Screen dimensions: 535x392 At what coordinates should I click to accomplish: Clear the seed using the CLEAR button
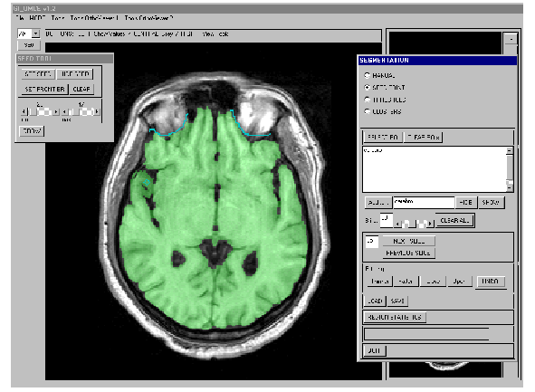point(81,89)
